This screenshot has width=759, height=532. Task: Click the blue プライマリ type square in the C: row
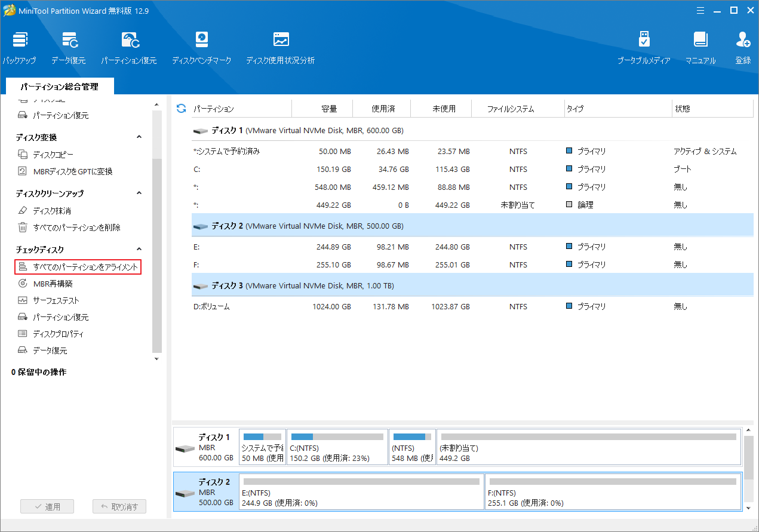[569, 169]
